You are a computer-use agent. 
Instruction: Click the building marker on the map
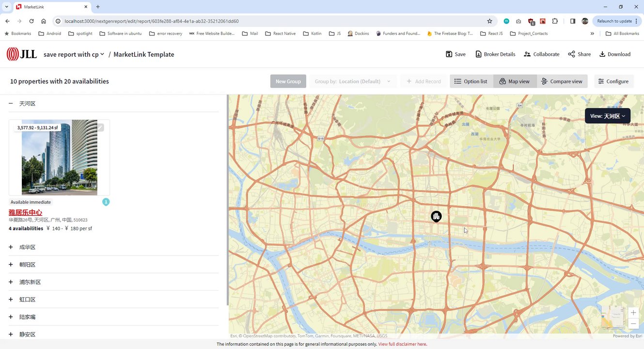pos(436,216)
